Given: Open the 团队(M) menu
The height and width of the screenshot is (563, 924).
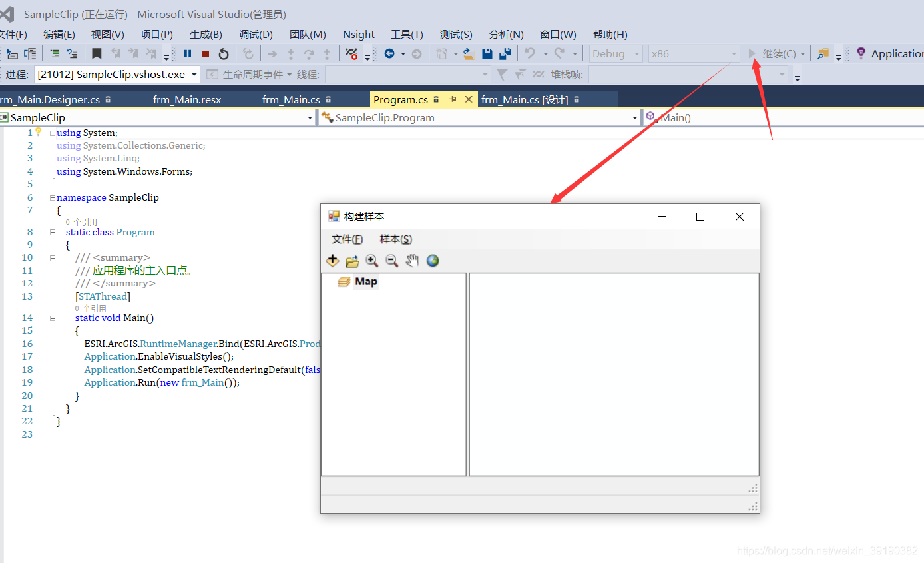Looking at the screenshot, I should 308,35.
